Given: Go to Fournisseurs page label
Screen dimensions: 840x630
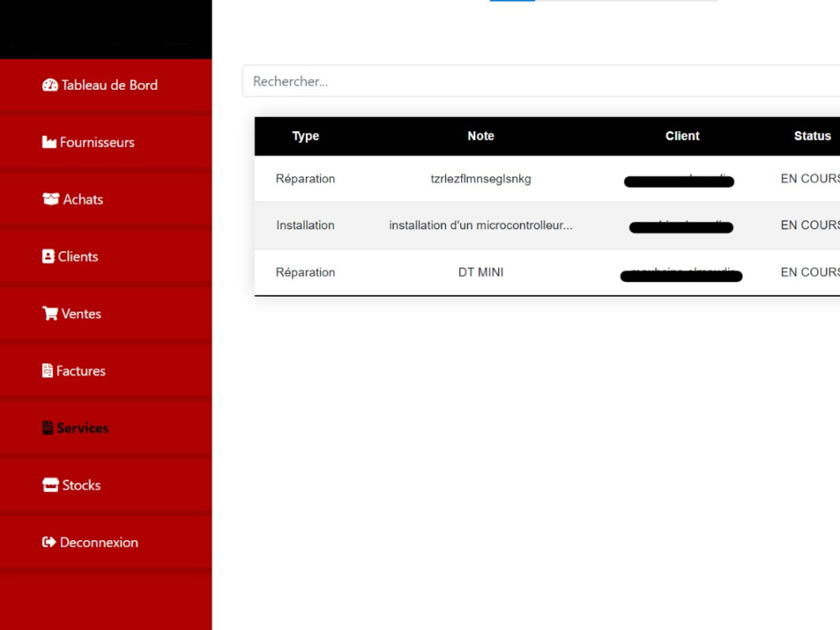Looking at the screenshot, I should 97,143.
